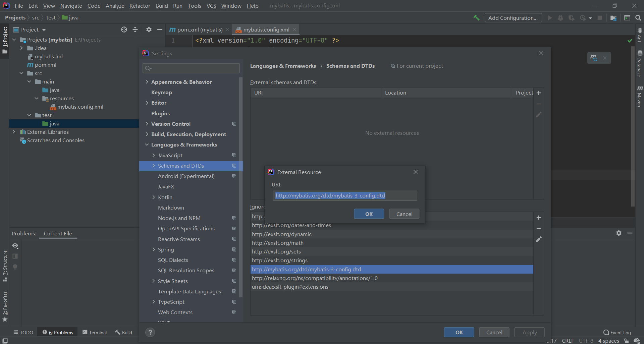This screenshot has width=644, height=344.
Task: Open Structure tool window on left strip
Action: pyautogui.click(x=5, y=266)
